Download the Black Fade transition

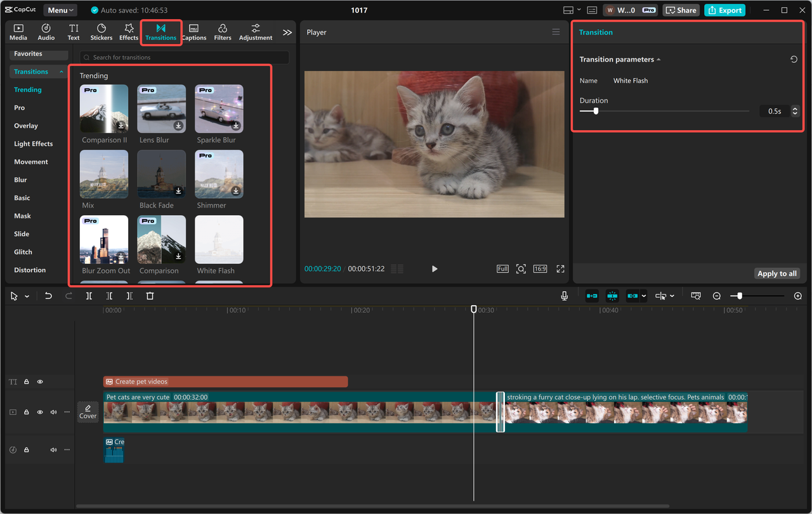[x=179, y=191]
